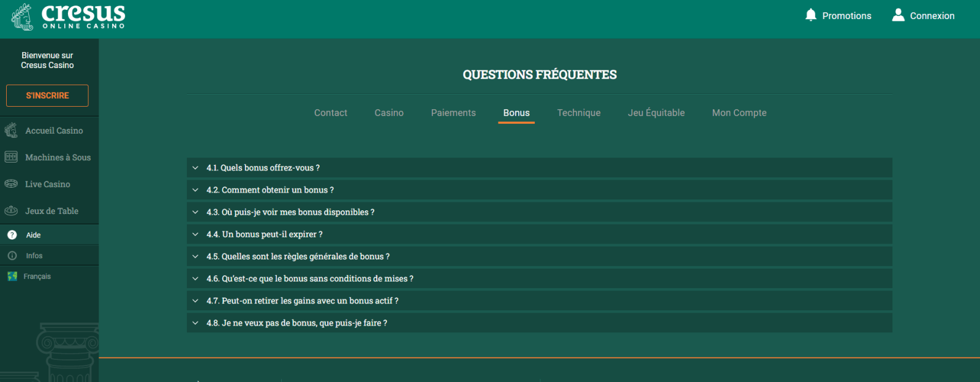980x382 pixels.
Task: Open the Live Casino roulette icon
Action: pyautogui.click(x=11, y=184)
